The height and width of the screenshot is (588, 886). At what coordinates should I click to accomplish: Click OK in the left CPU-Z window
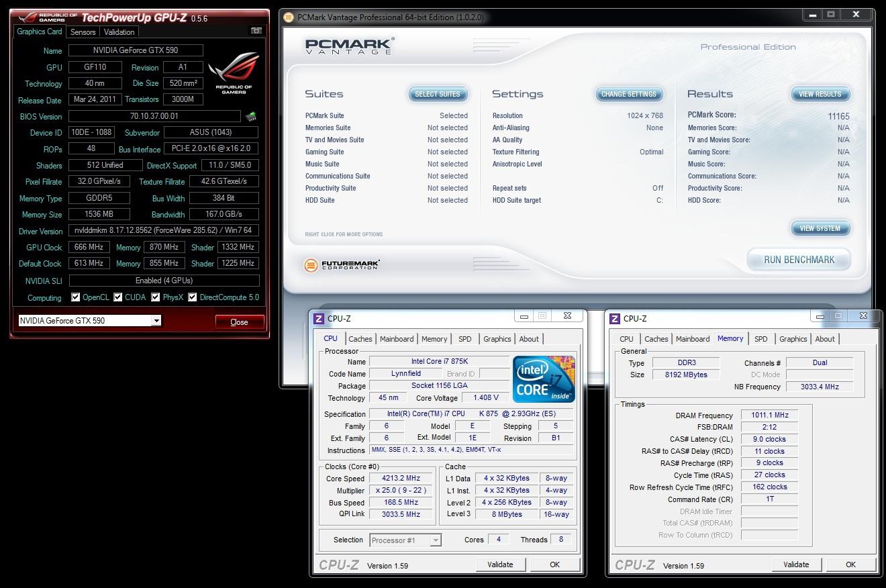[x=554, y=565]
